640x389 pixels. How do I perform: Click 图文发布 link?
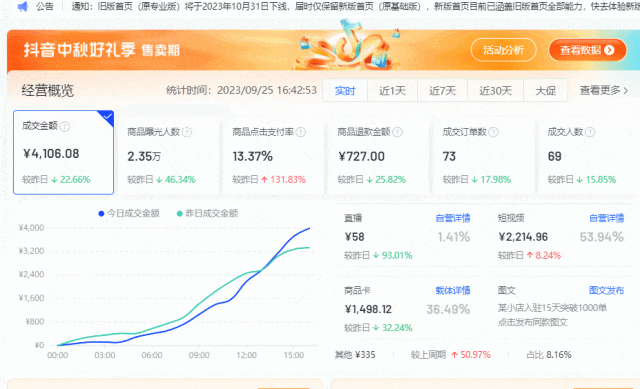(x=606, y=291)
